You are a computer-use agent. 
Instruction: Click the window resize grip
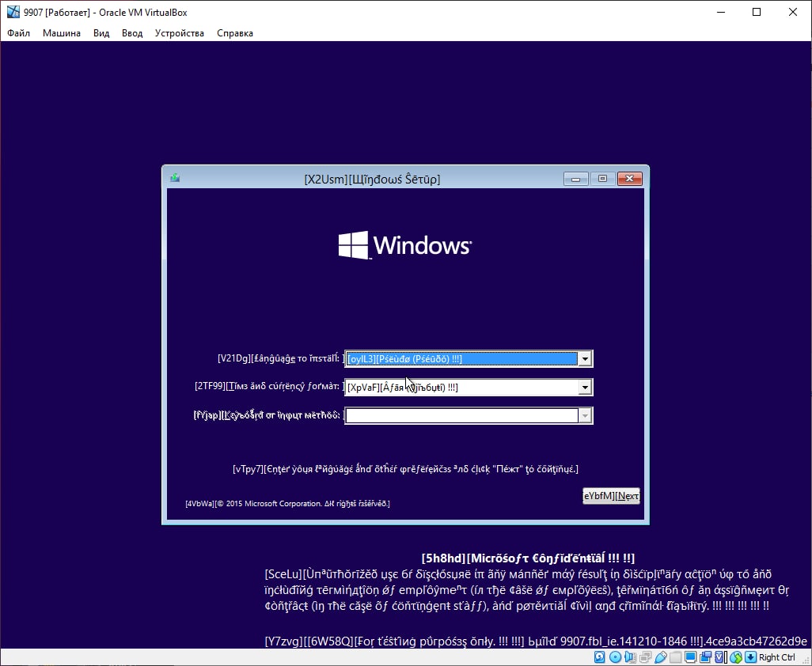(806, 659)
